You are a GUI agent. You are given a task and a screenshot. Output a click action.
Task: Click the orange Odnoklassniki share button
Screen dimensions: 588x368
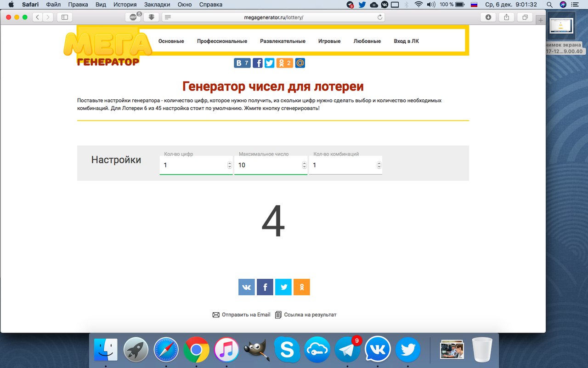tap(301, 287)
